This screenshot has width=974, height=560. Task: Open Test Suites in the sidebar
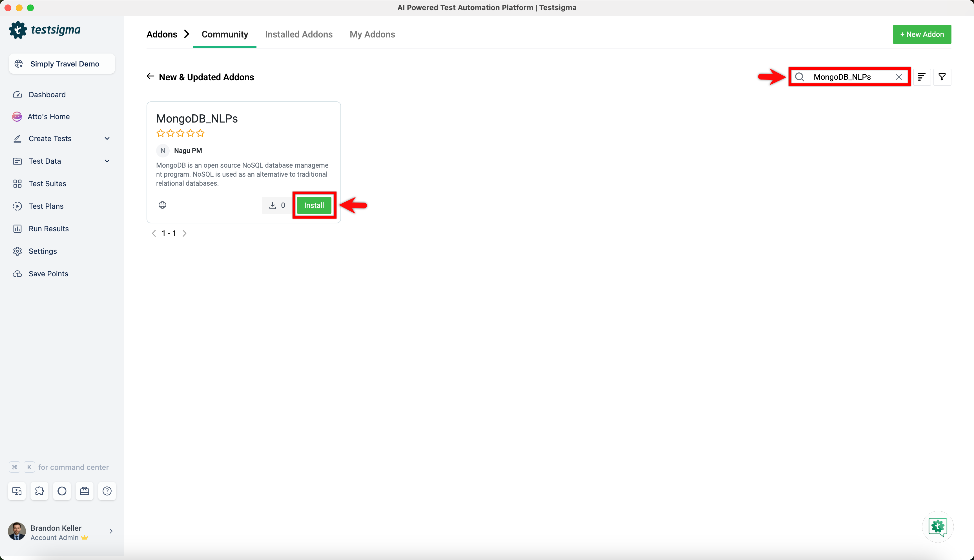pos(48,183)
